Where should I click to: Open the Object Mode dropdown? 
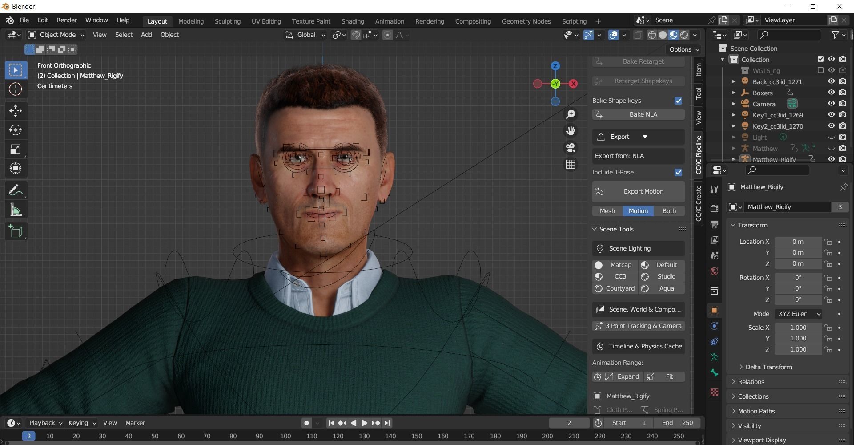coord(56,35)
